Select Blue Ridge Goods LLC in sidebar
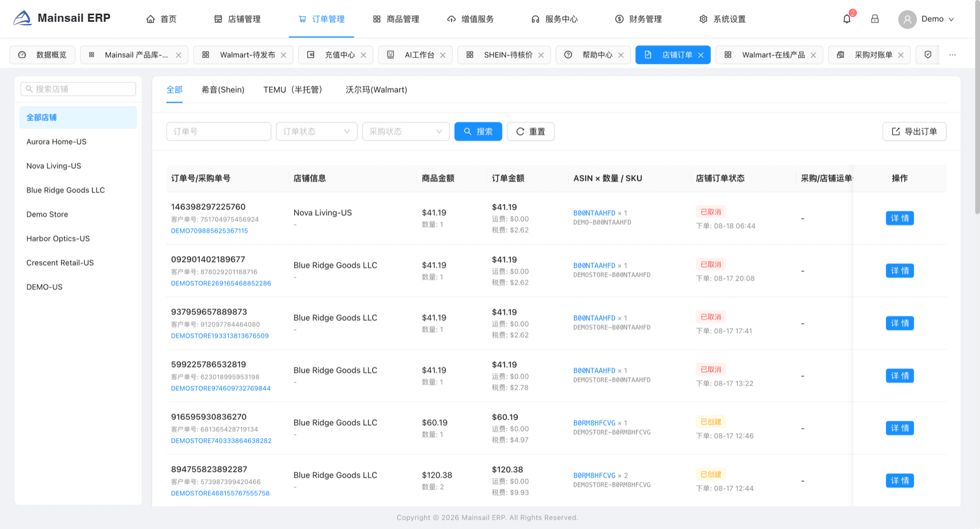 [78, 190]
